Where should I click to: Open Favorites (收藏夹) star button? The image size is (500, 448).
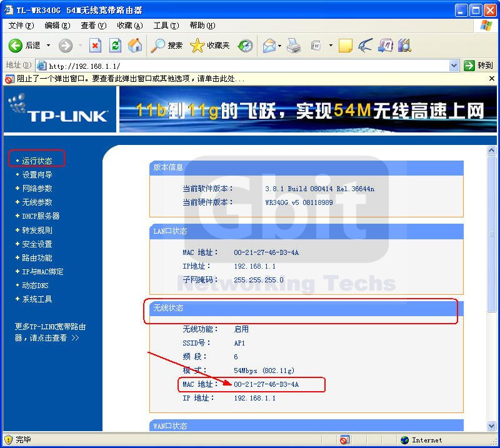pyautogui.click(x=210, y=46)
